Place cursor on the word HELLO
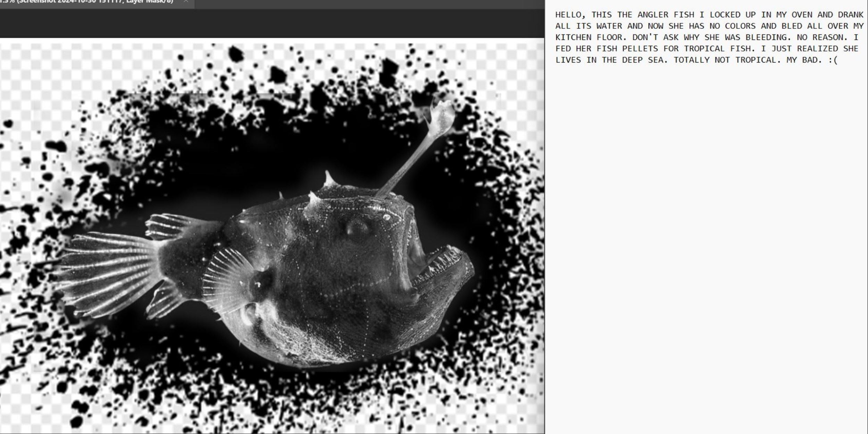 click(x=568, y=15)
